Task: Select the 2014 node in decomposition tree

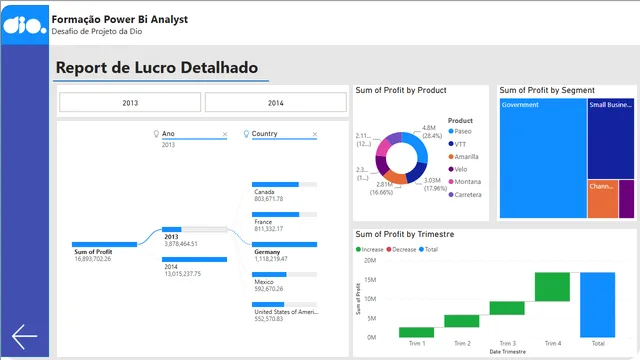Action: click(x=194, y=260)
